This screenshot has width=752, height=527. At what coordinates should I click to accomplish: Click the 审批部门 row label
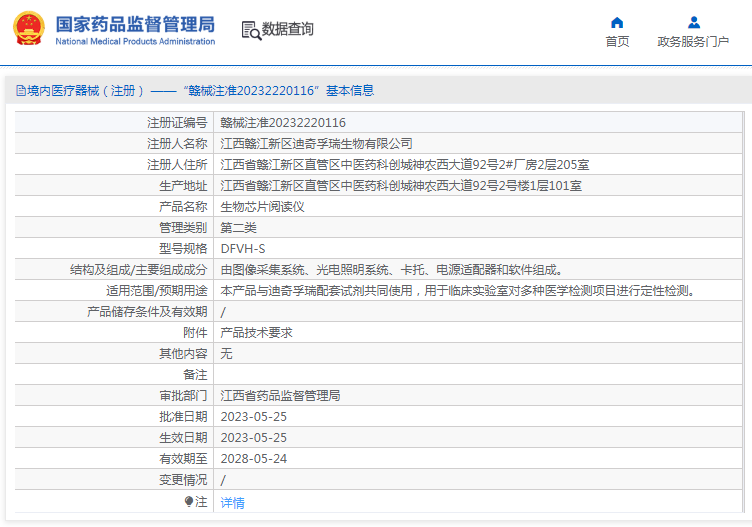click(183, 396)
